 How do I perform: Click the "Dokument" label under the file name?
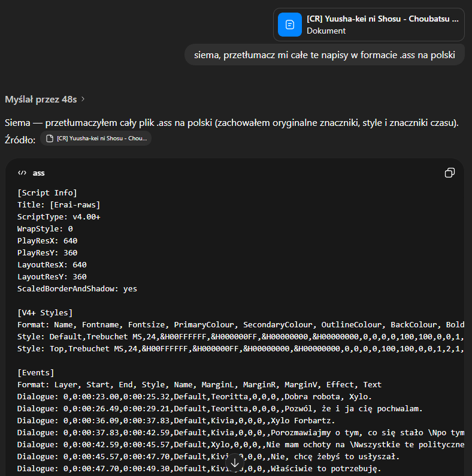pos(326,31)
